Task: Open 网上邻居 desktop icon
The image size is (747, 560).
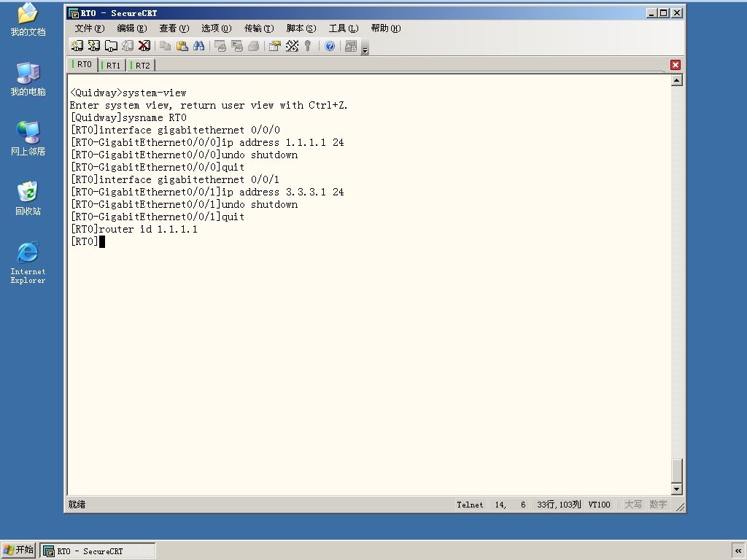Action: click(28, 139)
